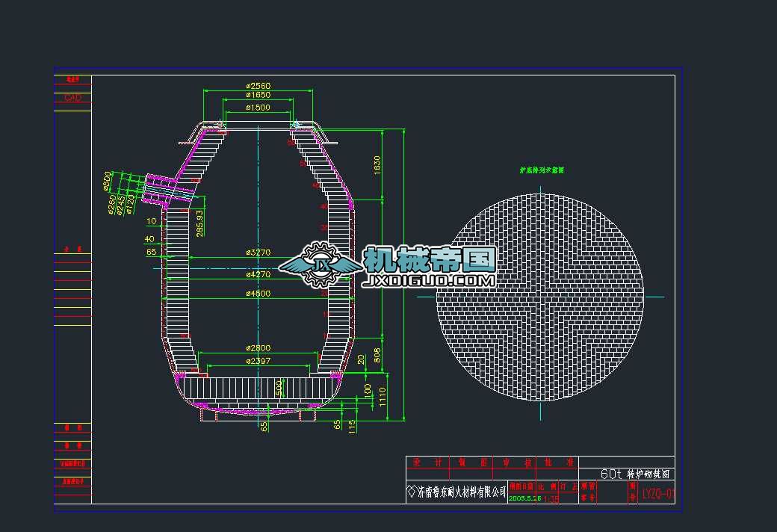Select the ø1500 mouth diameter dimension
The width and height of the screenshot is (777, 532).
pyautogui.click(x=258, y=108)
